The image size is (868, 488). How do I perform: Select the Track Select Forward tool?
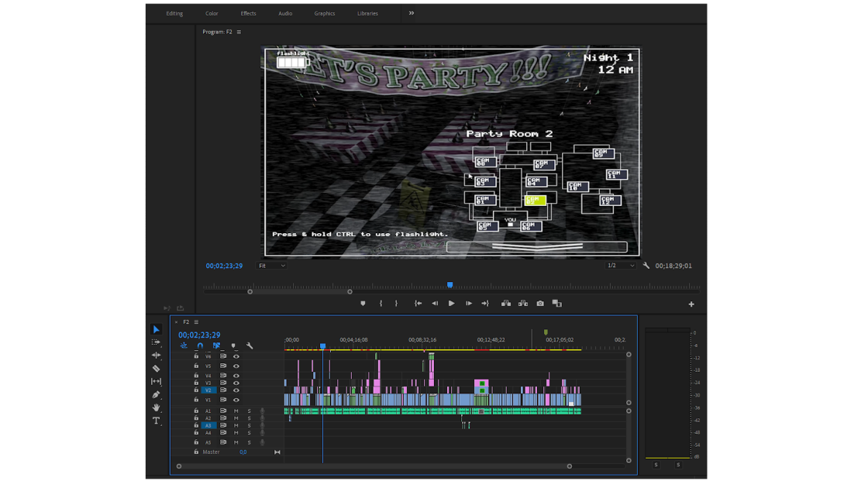click(x=156, y=342)
